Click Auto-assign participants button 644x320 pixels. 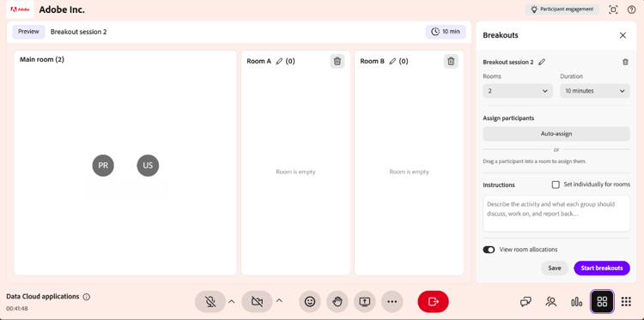(x=556, y=134)
